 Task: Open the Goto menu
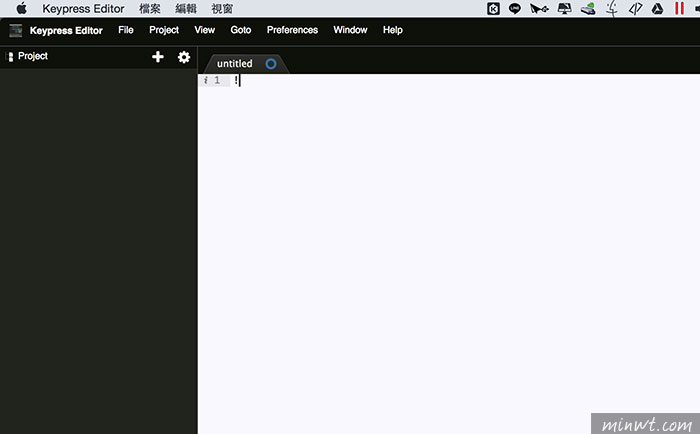pos(241,30)
